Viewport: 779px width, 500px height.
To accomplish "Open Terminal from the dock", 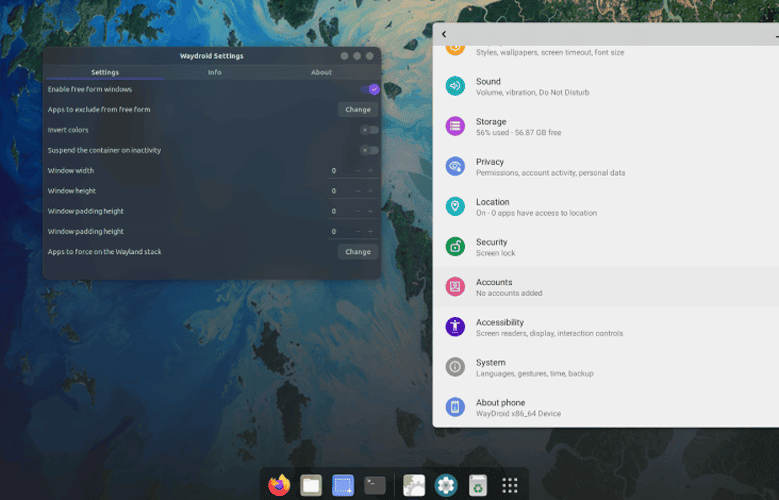I will pos(375,485).
